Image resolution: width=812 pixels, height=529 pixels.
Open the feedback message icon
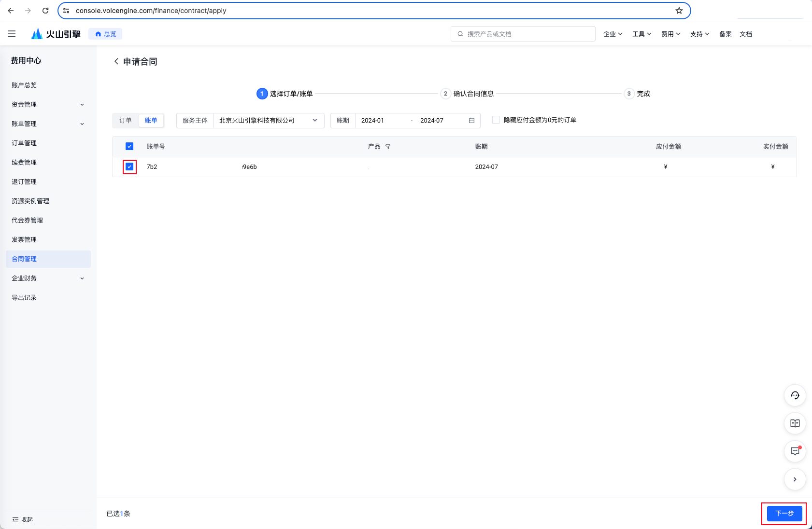[795, 451]
